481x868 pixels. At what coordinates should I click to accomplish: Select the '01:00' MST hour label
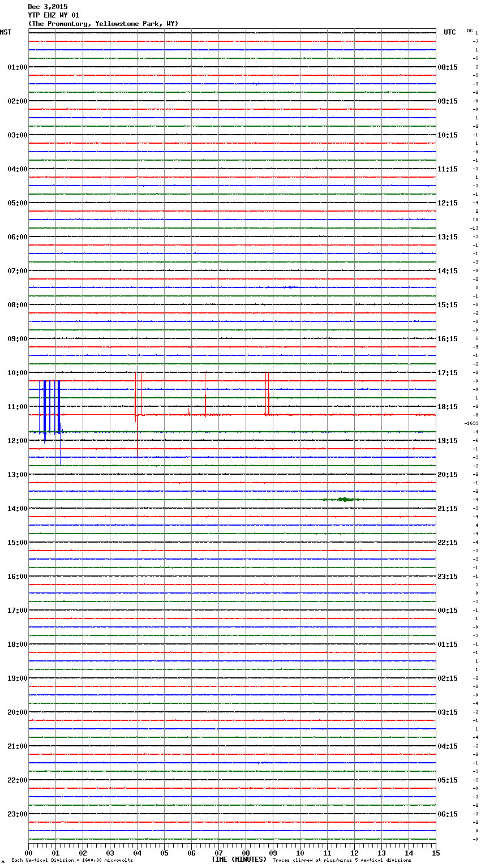tap(17, 67)
